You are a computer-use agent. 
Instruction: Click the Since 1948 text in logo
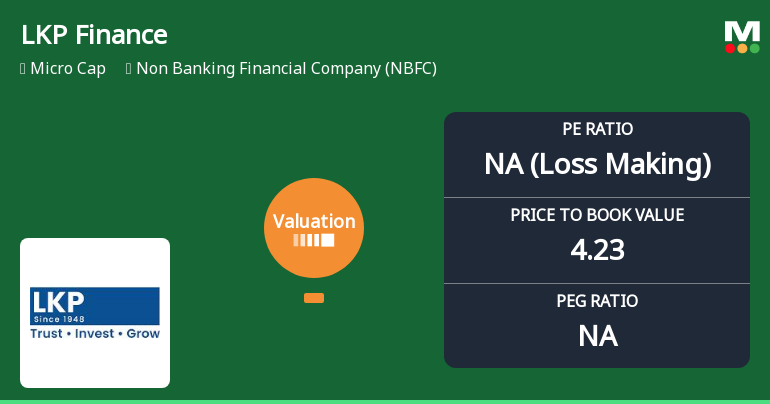coord(58,318)
